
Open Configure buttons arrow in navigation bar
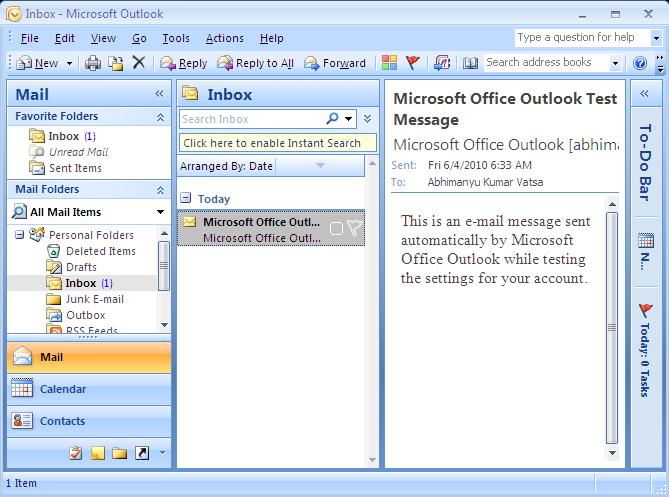click(162, 453)
